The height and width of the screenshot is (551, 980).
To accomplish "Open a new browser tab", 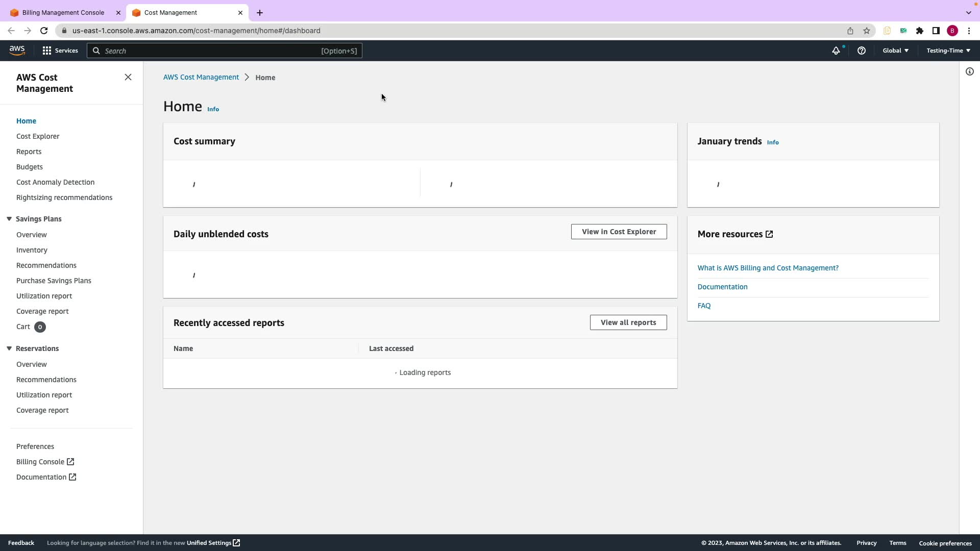I will (260, 13).
